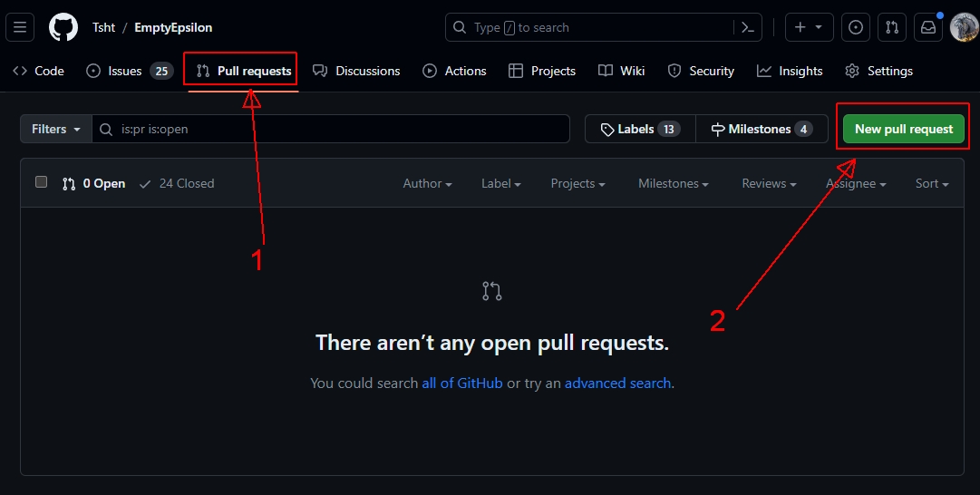Open the Security tab
The height and width of the screenshot is (495, 980).
pyautogui.click(x=701, y=72)
